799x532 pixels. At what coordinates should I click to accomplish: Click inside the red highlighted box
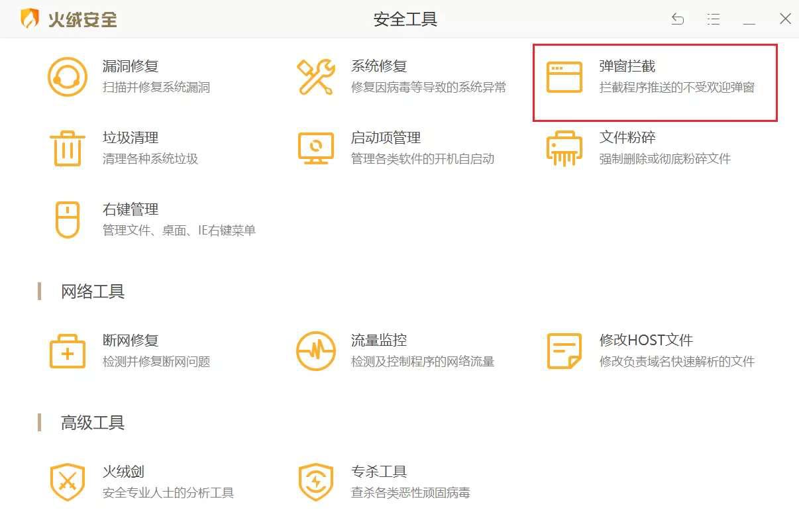(655, 81)
